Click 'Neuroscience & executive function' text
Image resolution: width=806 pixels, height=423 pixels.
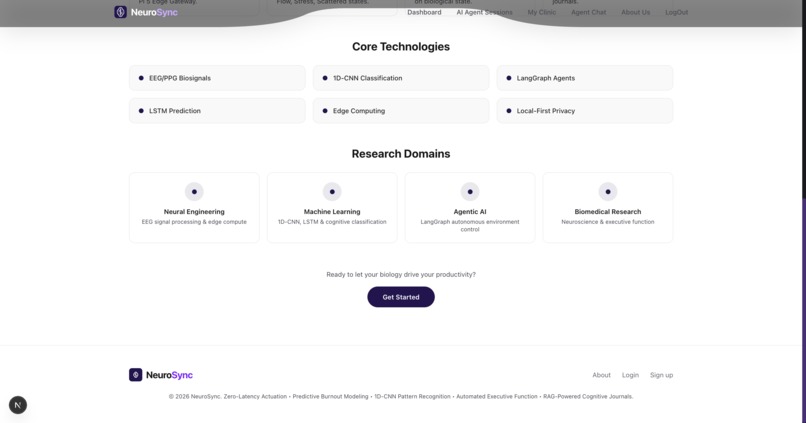(x=608, y=222)
